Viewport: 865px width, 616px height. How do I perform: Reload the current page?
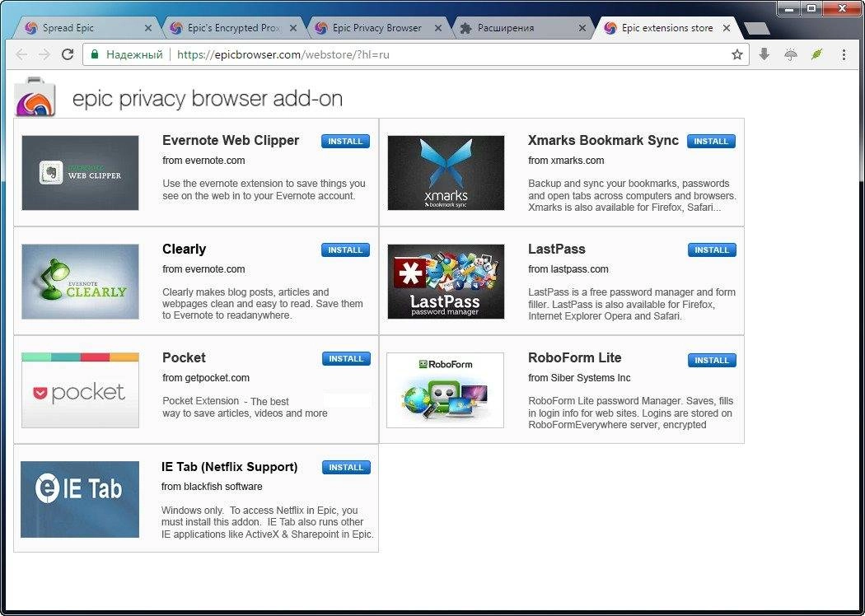click(68, 54)
